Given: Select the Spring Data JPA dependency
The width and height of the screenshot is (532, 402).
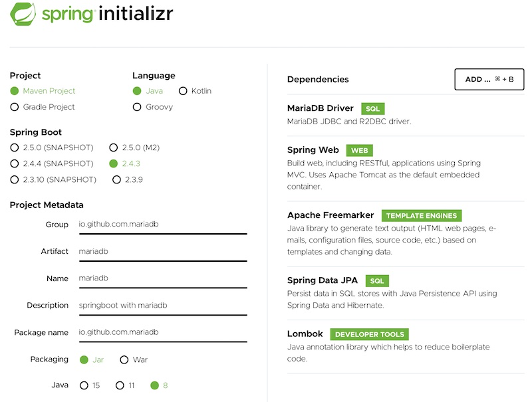Looking at the screenshot, I should coord(323,280).
